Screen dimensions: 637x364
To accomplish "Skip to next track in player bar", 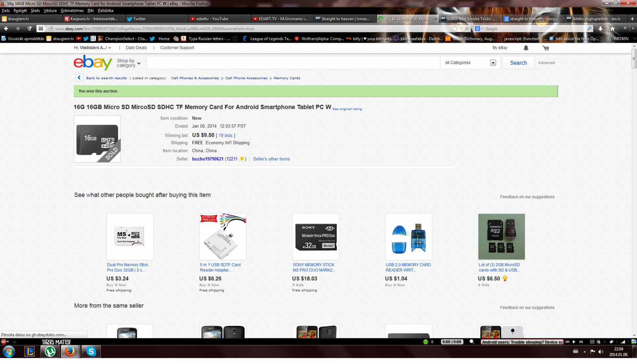I will click(x=581, y=342).
